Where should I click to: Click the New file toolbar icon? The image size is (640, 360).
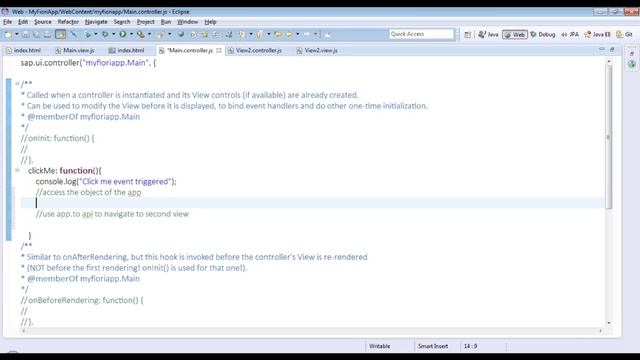[x=8, y=35]
